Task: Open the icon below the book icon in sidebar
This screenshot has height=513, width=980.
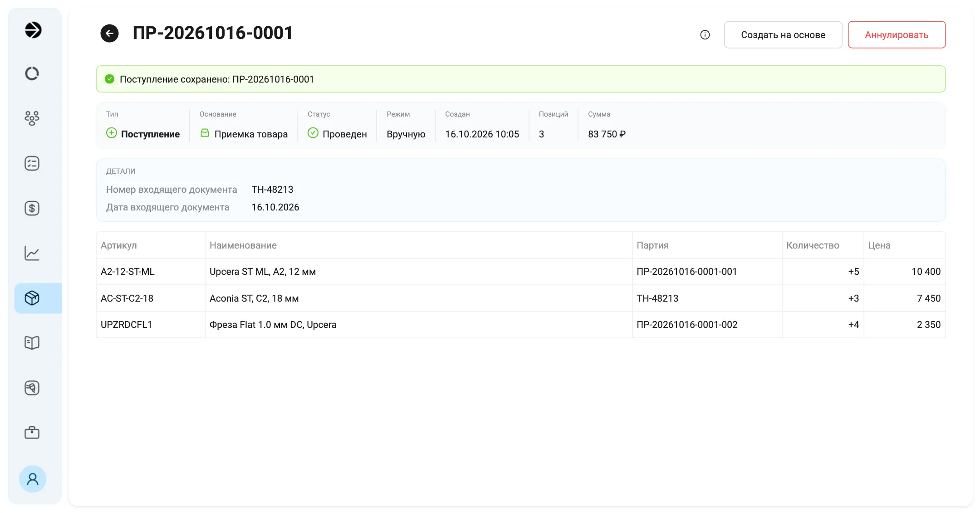Action: pos(32,388)
